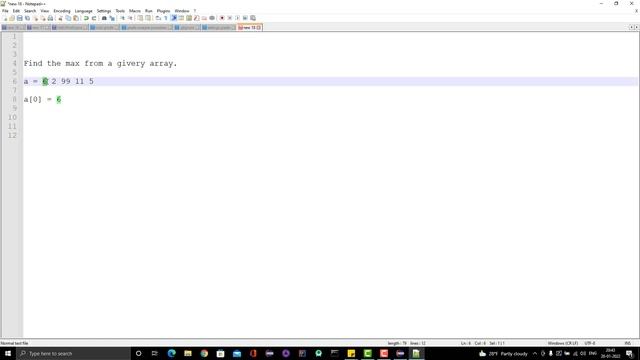Open Find with the binoculars icon
This screenshot has width=640, height=360.
click(x=104, y=18)
